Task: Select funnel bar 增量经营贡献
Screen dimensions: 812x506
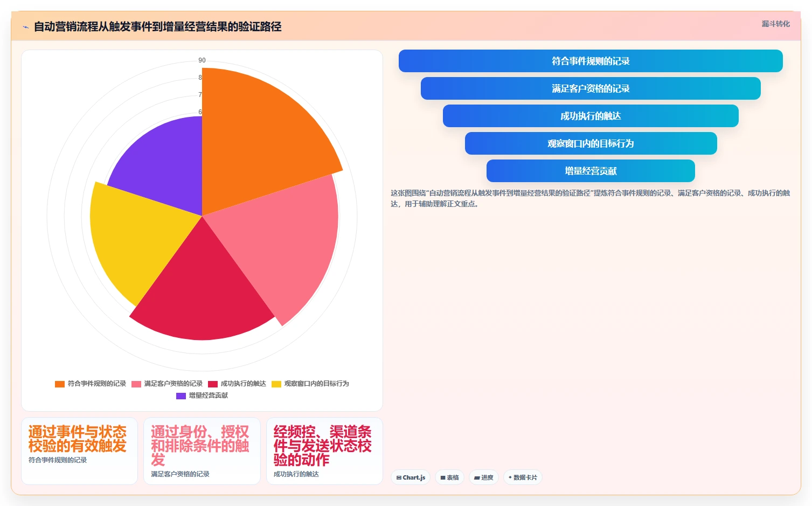Action: click(x=591, y=171)
